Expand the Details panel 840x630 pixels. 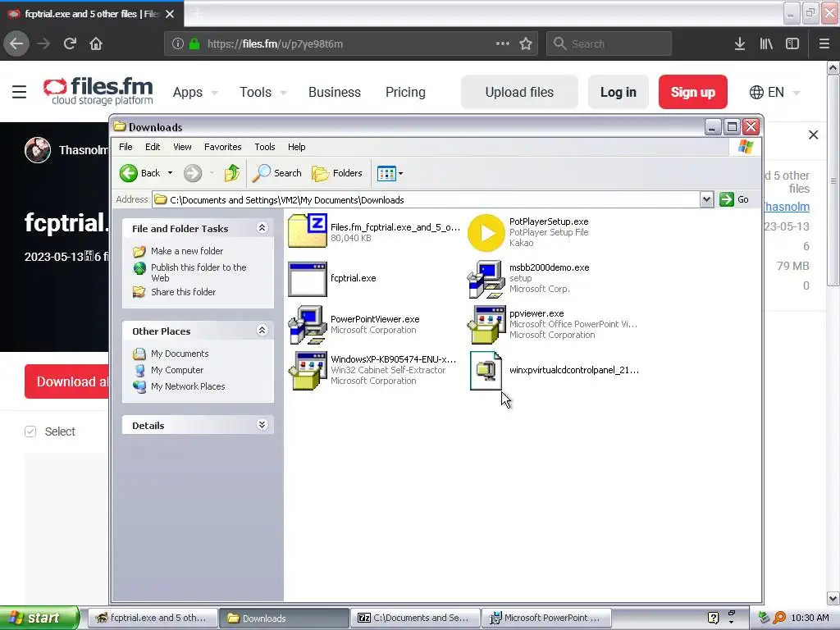[262, 425]
